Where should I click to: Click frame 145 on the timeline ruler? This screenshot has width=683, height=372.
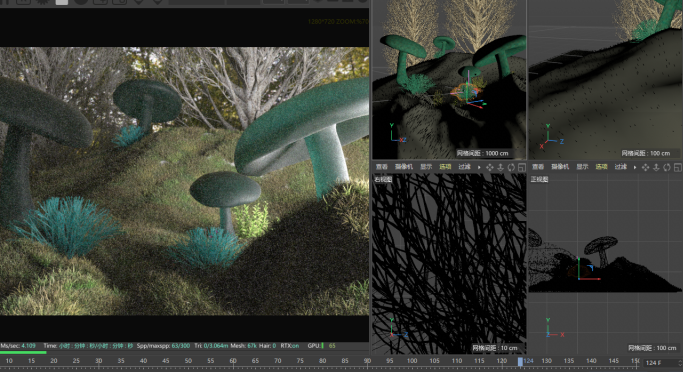613,361
